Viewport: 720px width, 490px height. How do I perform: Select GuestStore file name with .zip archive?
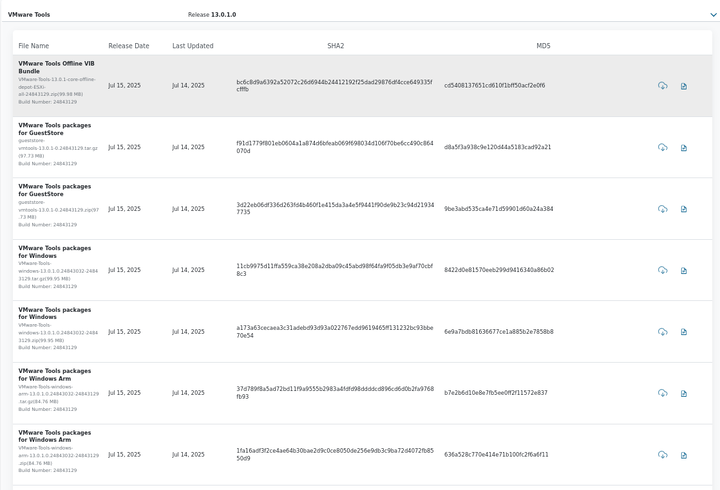tap(55, 190)
